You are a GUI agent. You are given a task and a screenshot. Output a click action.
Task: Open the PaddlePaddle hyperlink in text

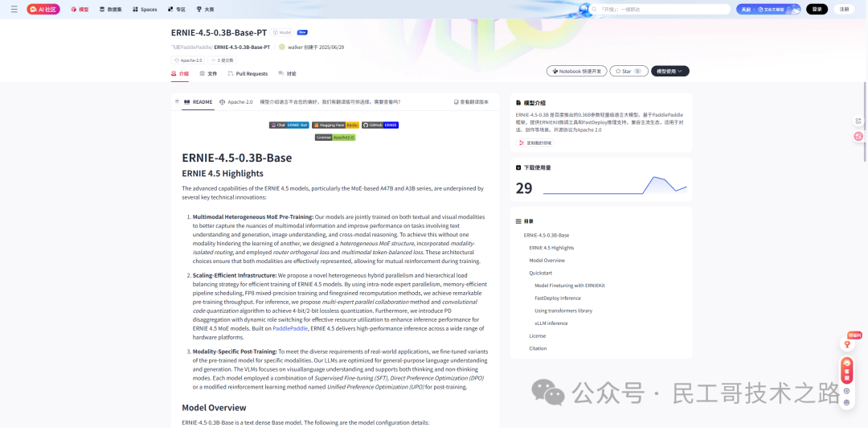(x=290, y=329)
